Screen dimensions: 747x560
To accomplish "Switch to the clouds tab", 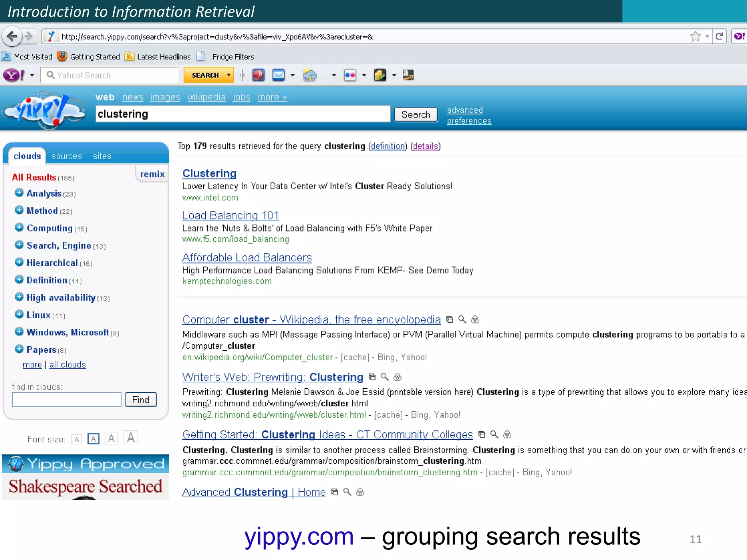I will [27, 156].
